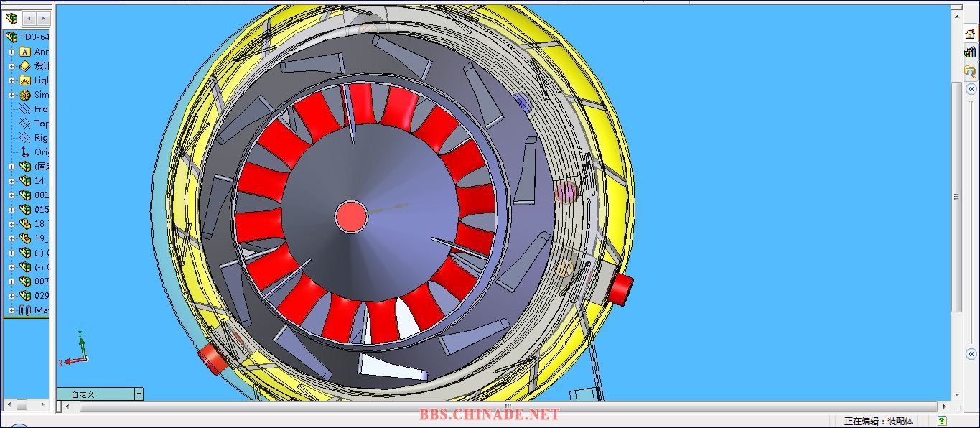This screenshot has height=428, width=980.
Task: Select the Origin item in tree
Action: [x=26, y=152]
